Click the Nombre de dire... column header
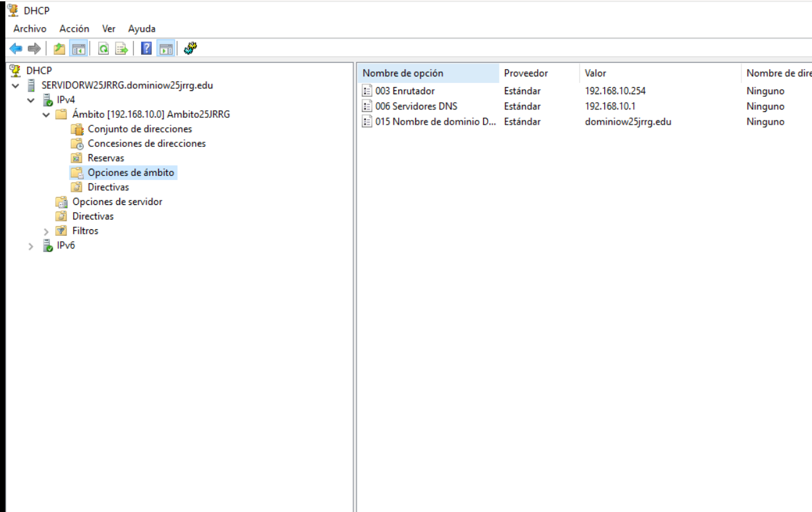Viewport: 812px width, 512px height. pyautogui.click(x=777, y=73)
